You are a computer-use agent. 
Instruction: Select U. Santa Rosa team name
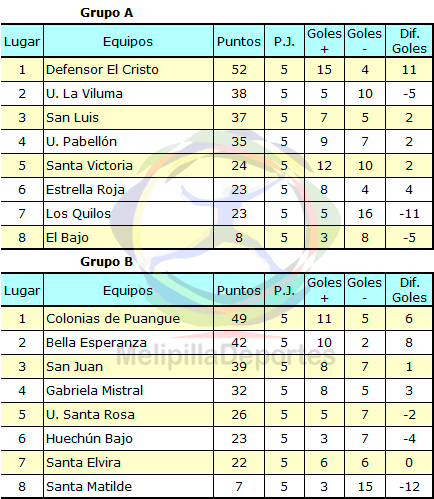(90, 414)
